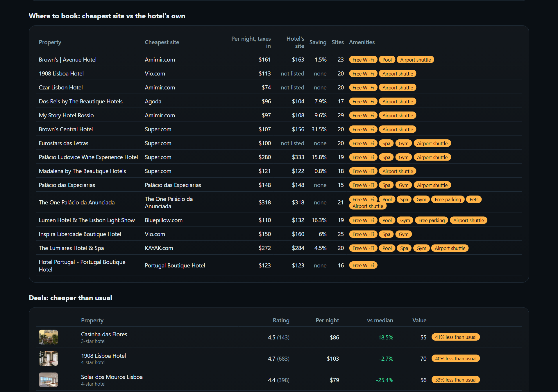Click the Sites column header

tap(337, 42)
